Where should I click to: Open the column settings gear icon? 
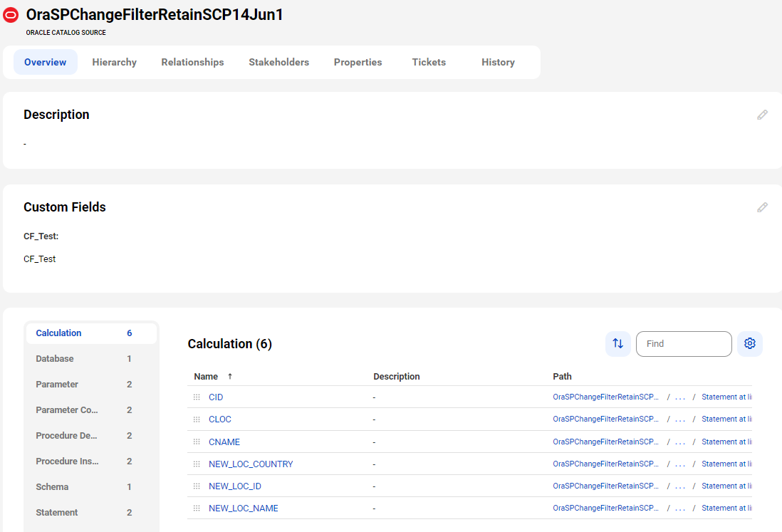pos(749,343)
